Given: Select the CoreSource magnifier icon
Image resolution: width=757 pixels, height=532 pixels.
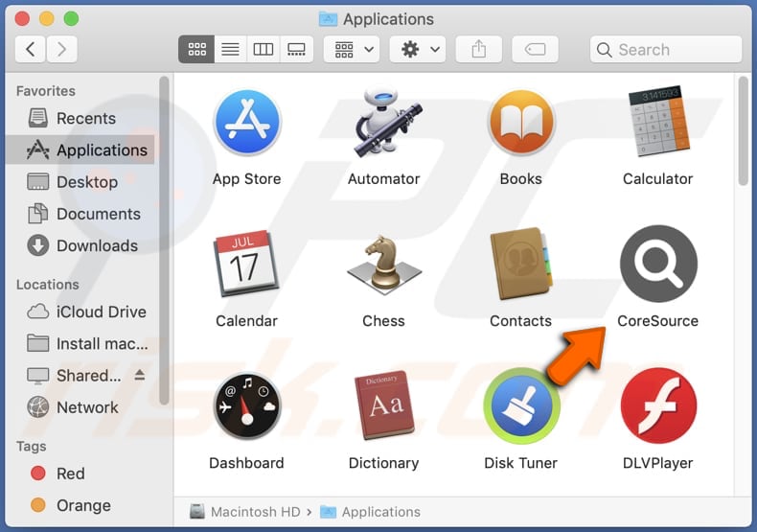Looking at the screenshot, I should 658,264.
